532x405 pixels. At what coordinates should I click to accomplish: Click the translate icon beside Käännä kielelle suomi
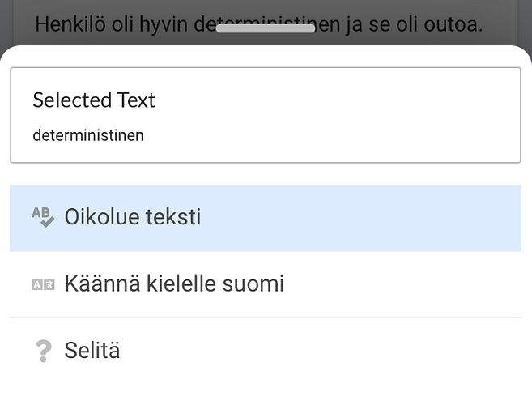[x=42, y=284]
